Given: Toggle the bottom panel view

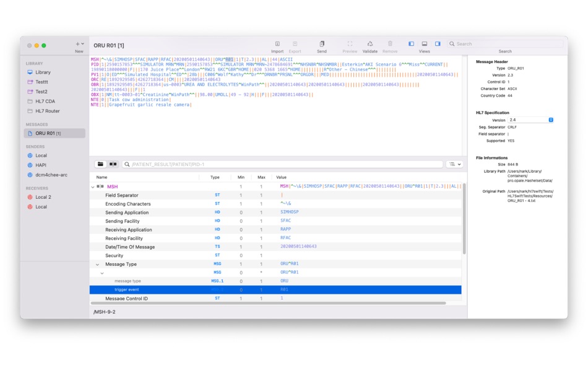Looking at the screenshot, I should point(424,43).
